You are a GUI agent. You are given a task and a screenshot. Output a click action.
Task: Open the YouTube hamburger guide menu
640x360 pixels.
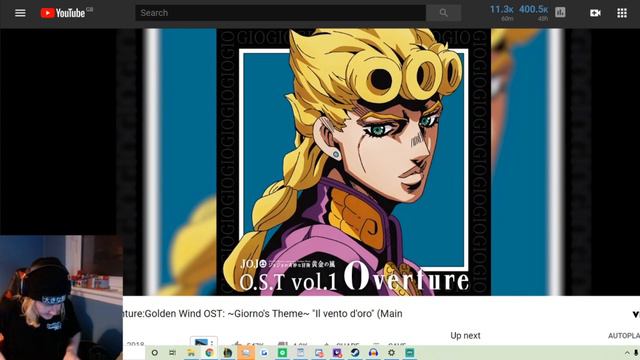20,13
